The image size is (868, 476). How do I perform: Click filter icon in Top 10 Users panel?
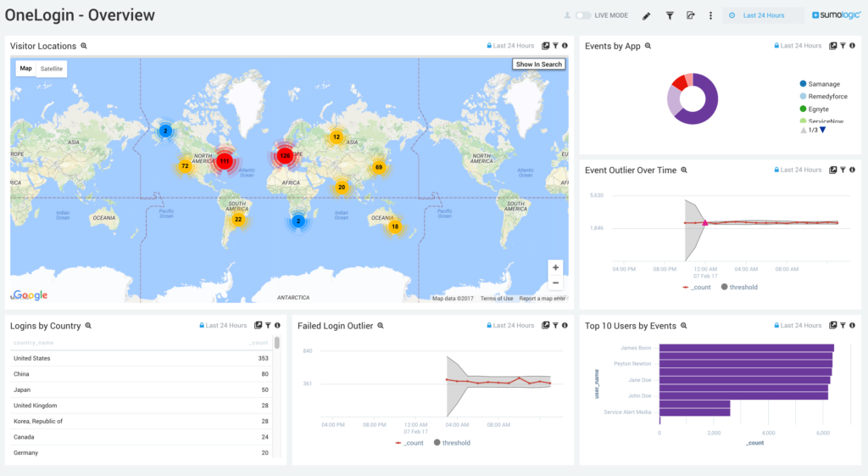click(843, 326)
